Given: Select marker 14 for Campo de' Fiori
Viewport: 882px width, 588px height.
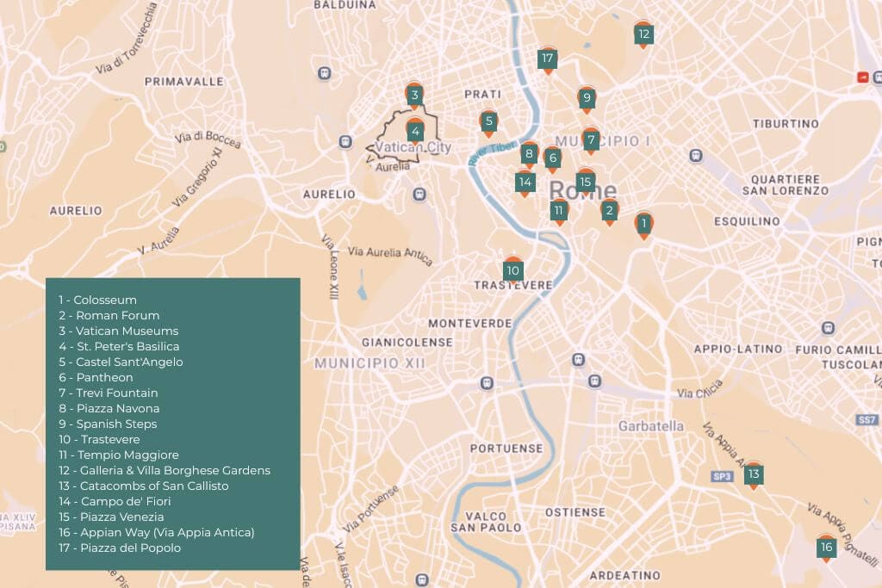Looking at the screenshot, I should coord(525,183).
